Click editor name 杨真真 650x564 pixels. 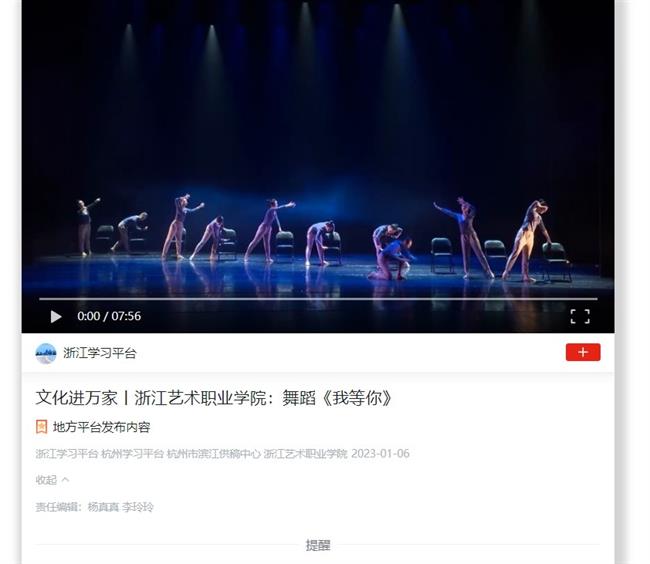click(103, 507)
